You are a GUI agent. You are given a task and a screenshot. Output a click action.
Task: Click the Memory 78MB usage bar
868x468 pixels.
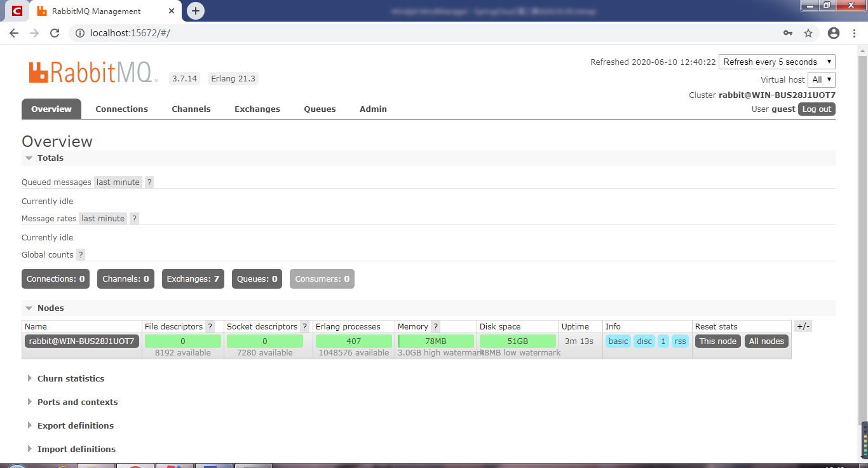(x=436, y=341)
